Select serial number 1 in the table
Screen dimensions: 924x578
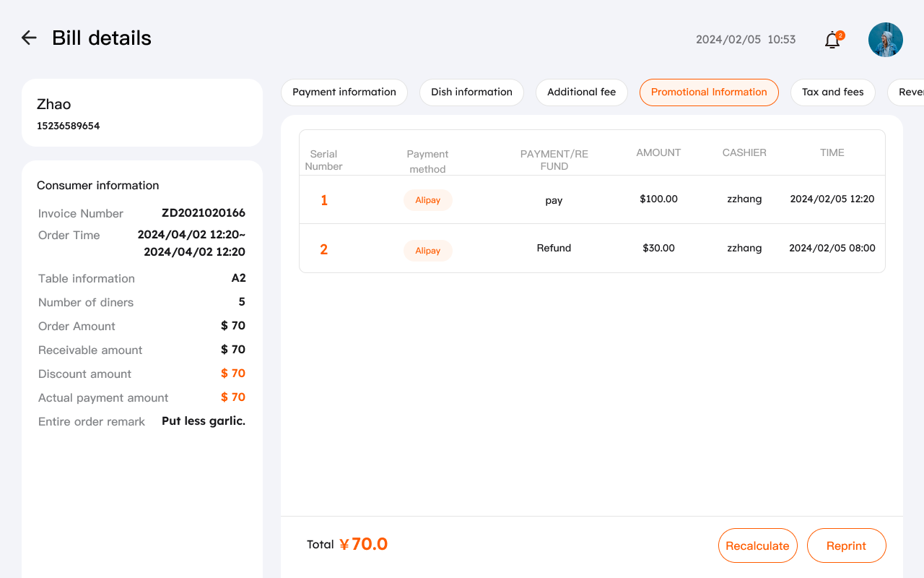pyautogui.click(x=323, y=200)
